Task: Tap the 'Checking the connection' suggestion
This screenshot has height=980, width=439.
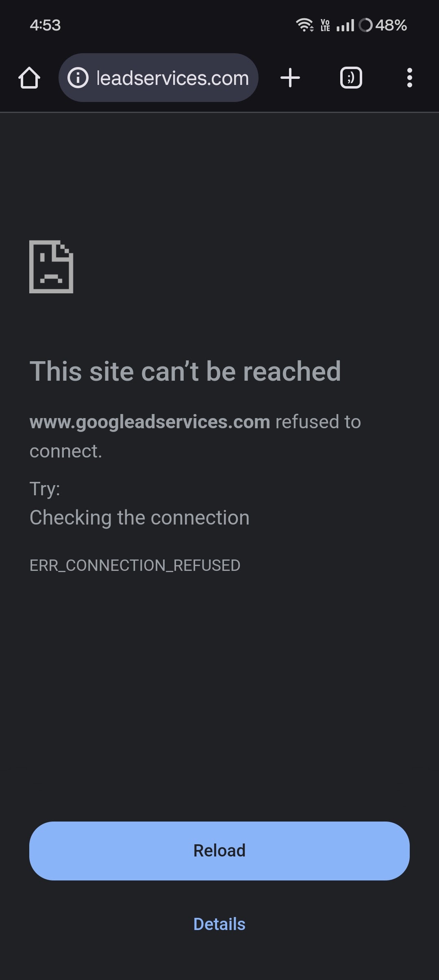Action: [x=139, y=518]
